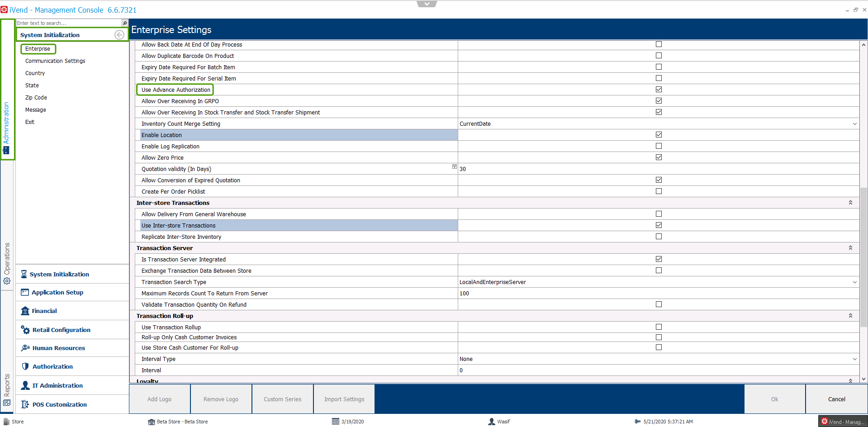Click the back arrow beside System Initialization
The height and width of the screenshot is (427, 868).
pos(119,35)
